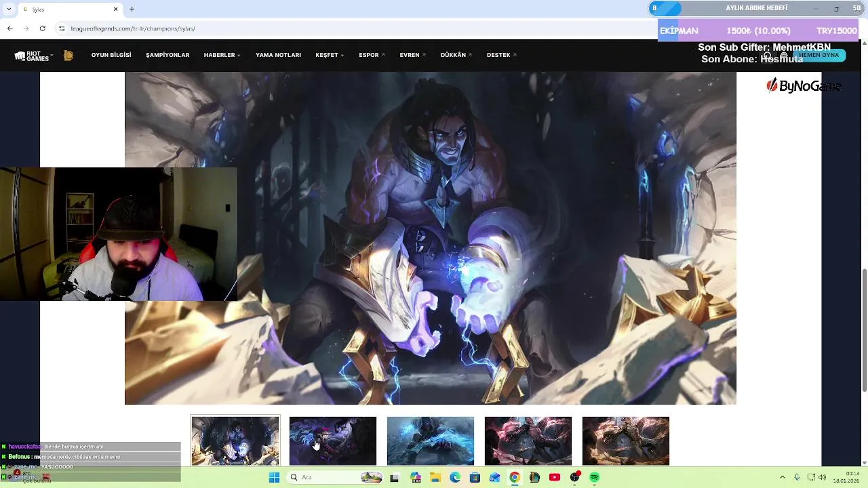Open Microsoft Edge from taskbar
The image size is (868, 488).
click(455, 477)
